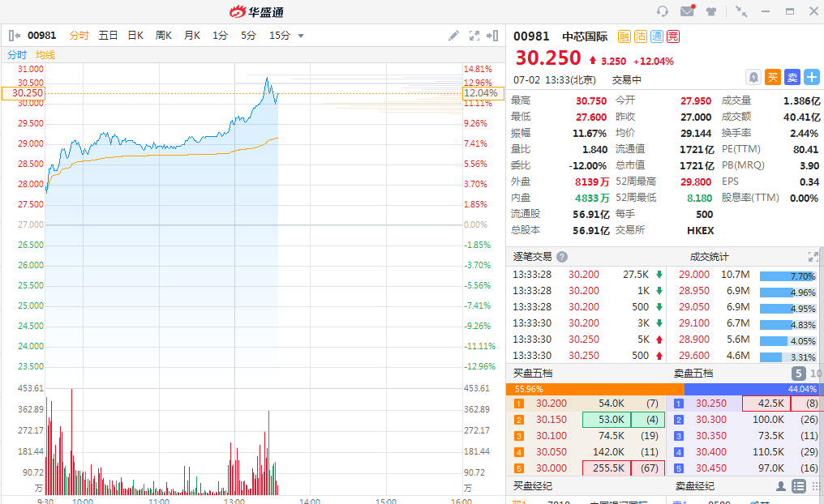Click the 逐笔交易 section header
The image size is (824, 504).
point(532,257)
